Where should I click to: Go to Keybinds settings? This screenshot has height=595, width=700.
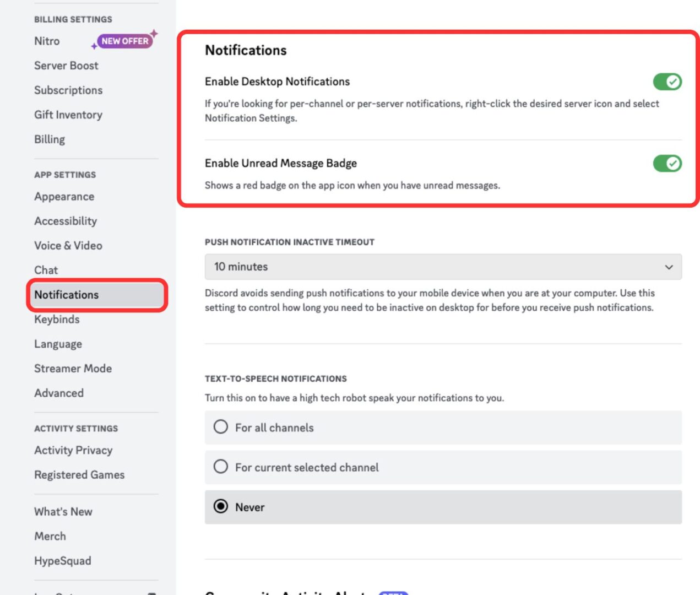(56, 320)
